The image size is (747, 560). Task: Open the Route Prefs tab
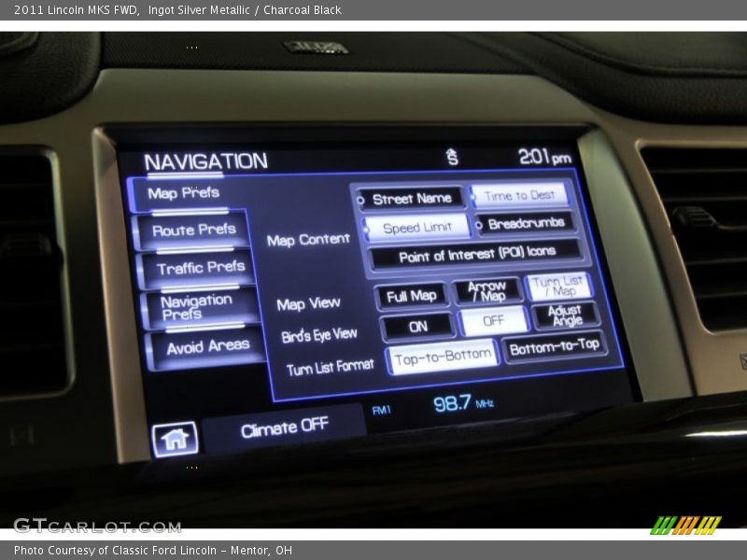pos(193,231)
